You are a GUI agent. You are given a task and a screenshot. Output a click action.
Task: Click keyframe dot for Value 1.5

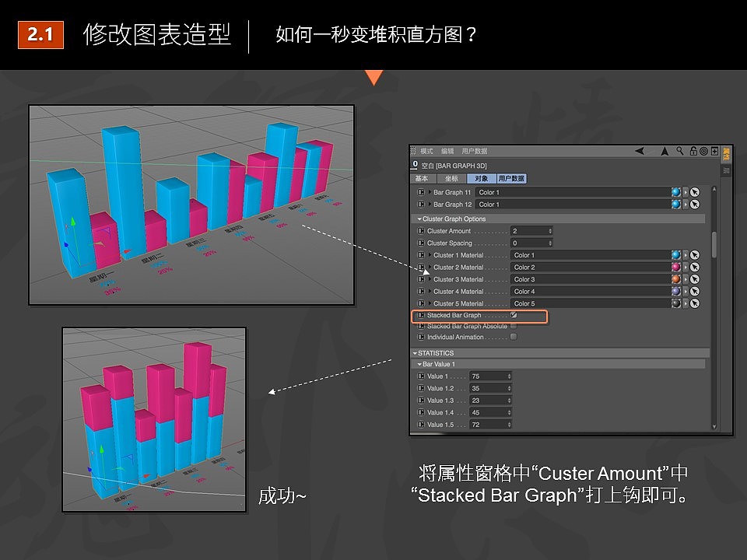pyautogui.click(x=421, y=425)
